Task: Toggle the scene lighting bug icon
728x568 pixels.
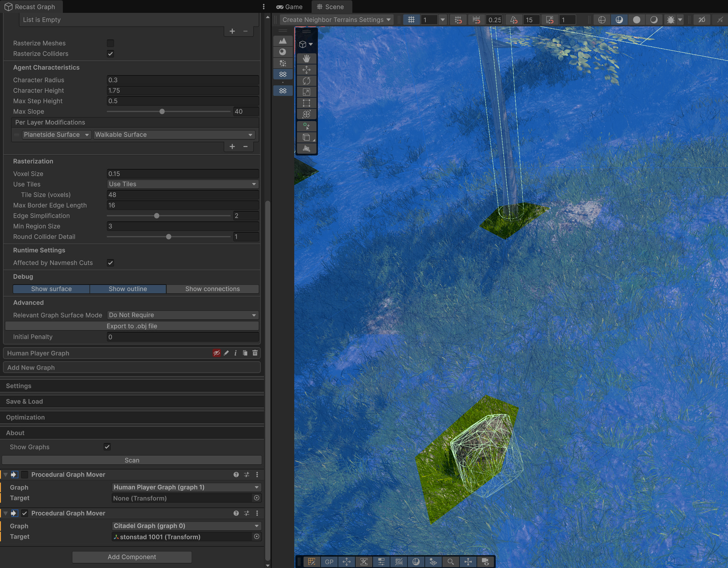Action: [x=671, y=20]
